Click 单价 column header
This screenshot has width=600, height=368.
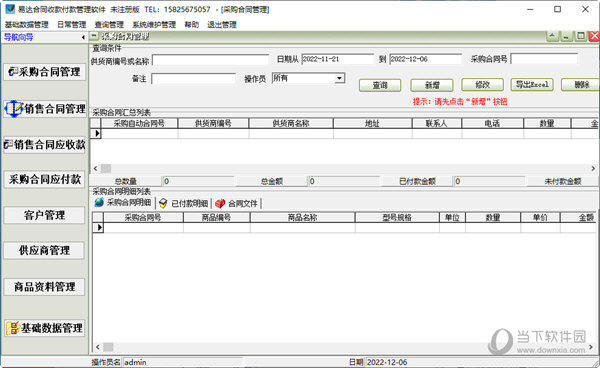[540, 217]
